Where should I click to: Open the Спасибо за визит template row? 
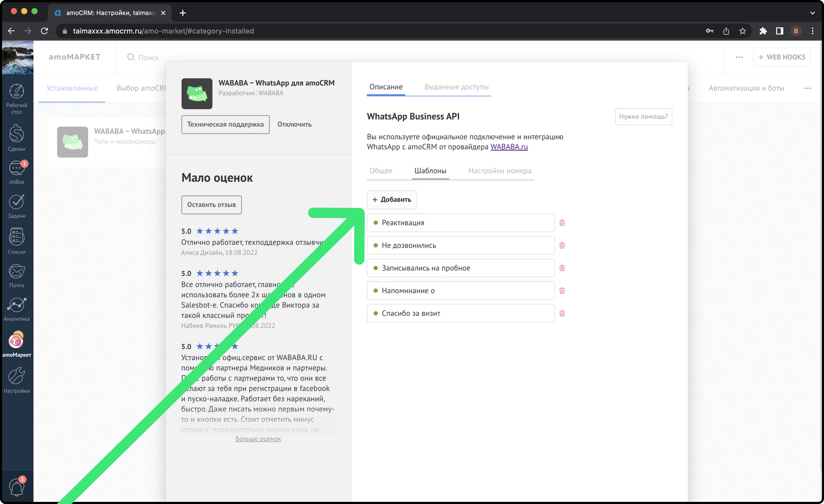point(461,313)
